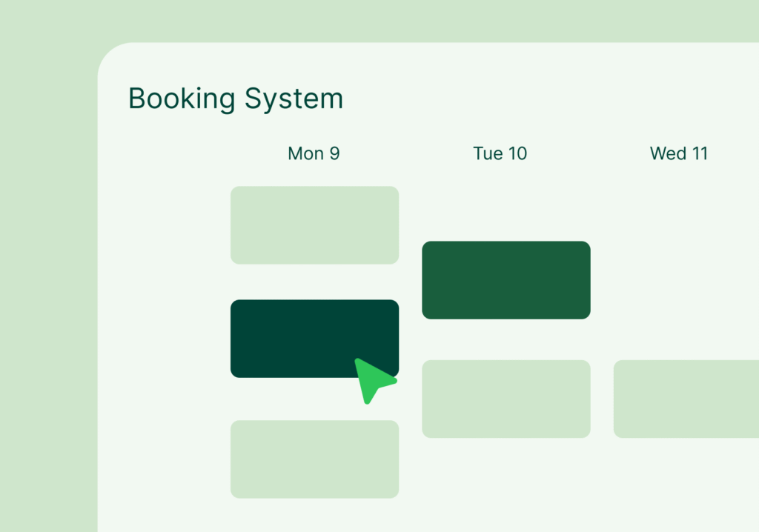Click the Mon 9 day header

(x=314, y=153)
